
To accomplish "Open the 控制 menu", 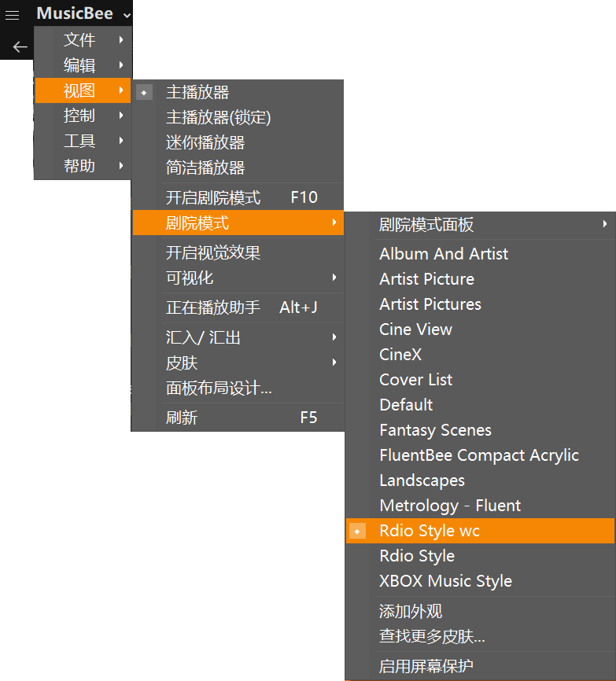I will pos(83,116).
